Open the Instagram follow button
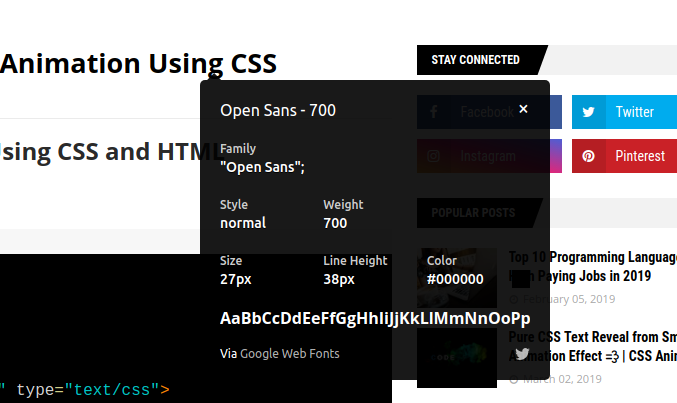 tap(489, 156)
